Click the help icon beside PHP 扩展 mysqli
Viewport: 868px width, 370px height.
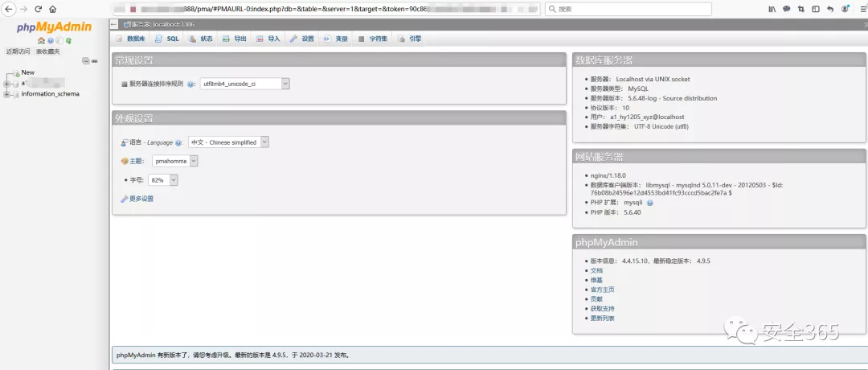coord(649,203)
